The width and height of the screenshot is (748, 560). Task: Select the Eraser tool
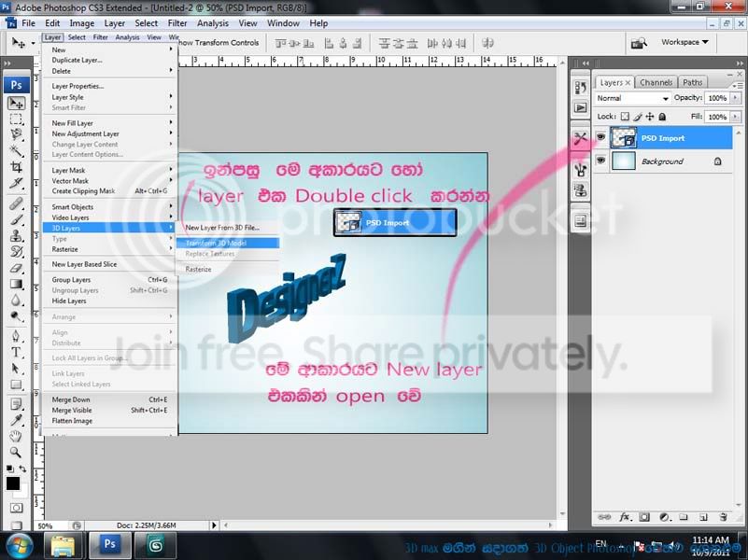tap(16, 268)
